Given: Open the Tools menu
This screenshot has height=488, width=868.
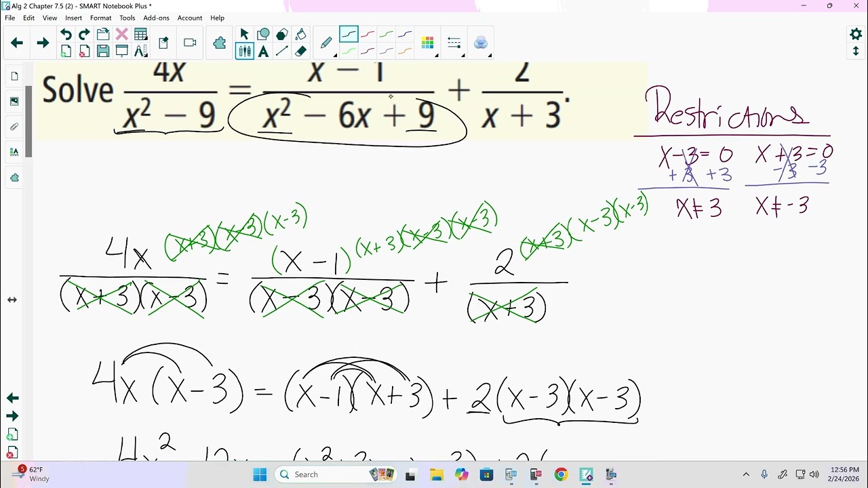Looking at the screenshot, I should pos(127,18).
